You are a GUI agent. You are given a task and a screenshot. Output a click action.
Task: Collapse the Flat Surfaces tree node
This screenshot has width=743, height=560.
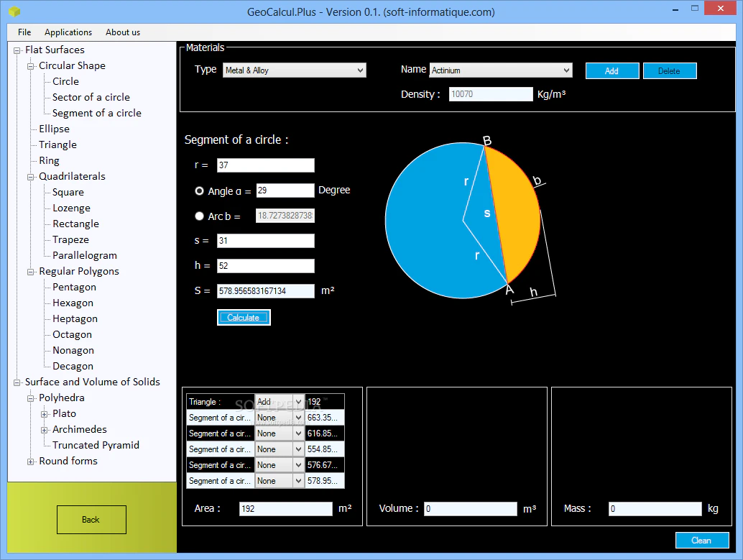tap(17, 50)
